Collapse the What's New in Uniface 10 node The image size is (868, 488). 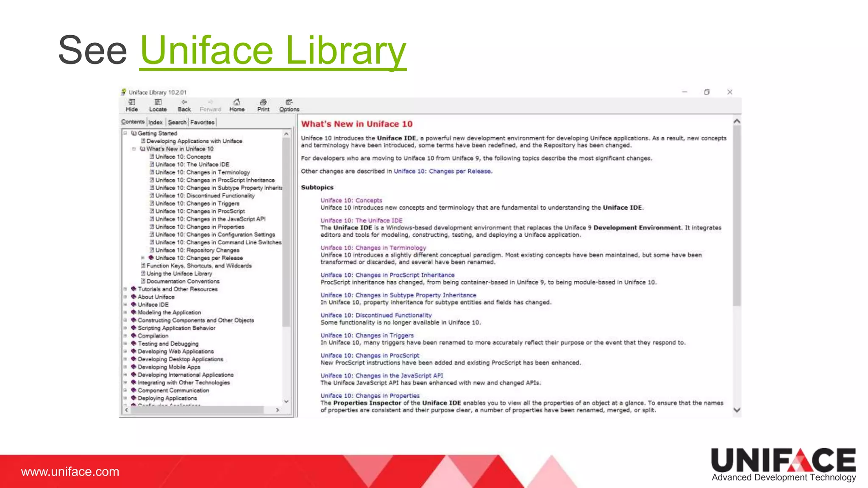134,149
